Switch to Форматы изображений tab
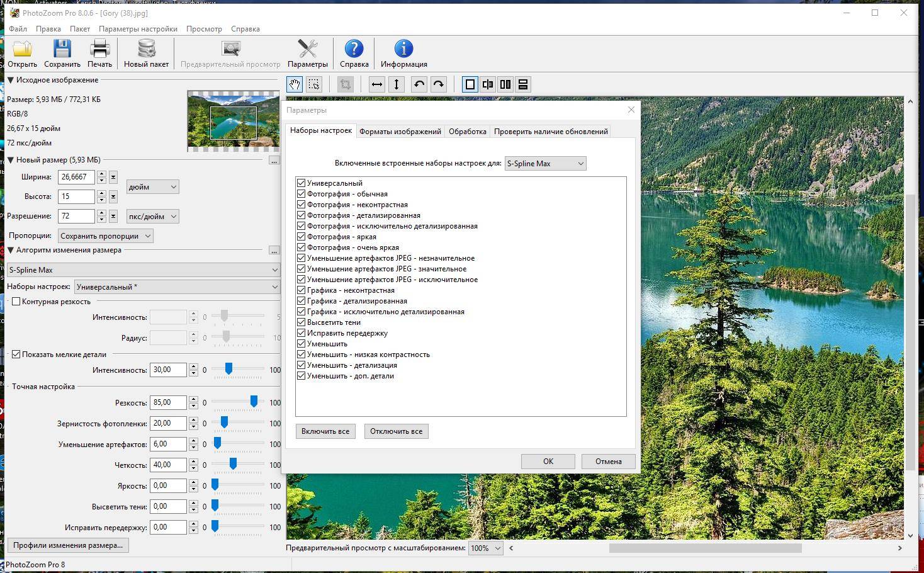Image resolution: width=924 pixels, height=573 pixels. pyautogui.click(x=400, y=132)
